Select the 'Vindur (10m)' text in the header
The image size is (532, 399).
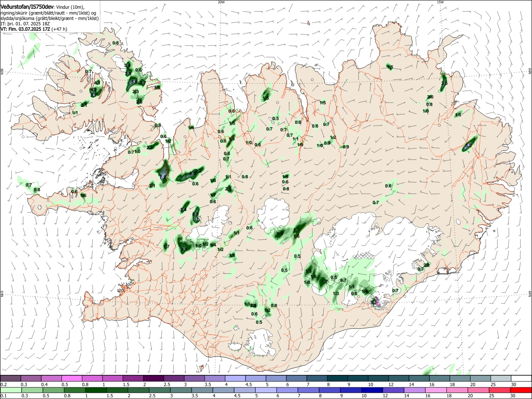tap(70, 7)
